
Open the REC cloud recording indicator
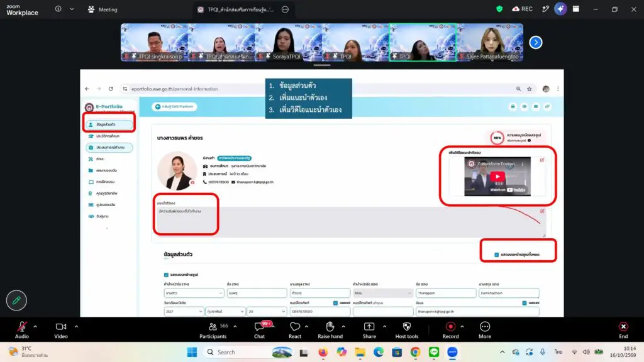(523, 9)
